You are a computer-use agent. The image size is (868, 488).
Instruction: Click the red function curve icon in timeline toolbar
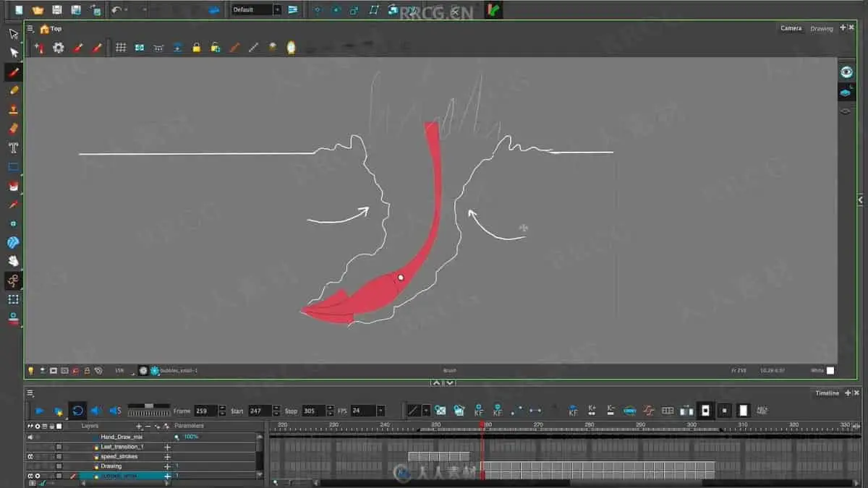649,411
